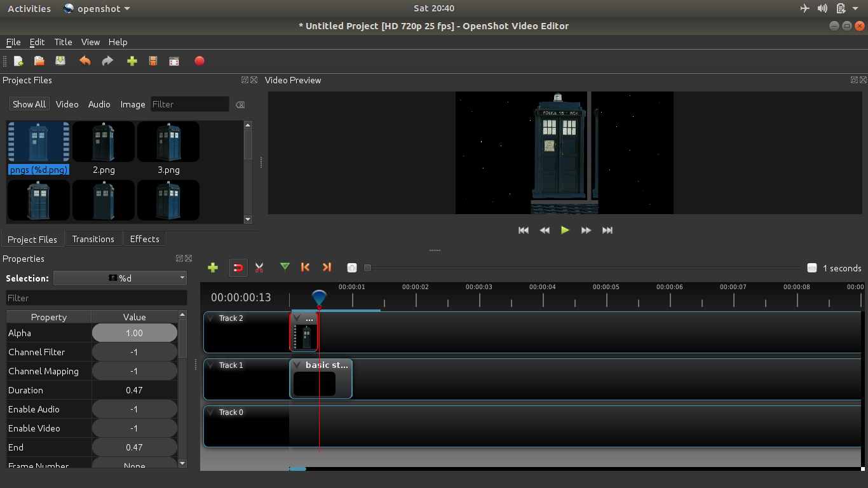Open a project with the folder icon
This screenshot has height=488, width=868.
coord(39,61)
